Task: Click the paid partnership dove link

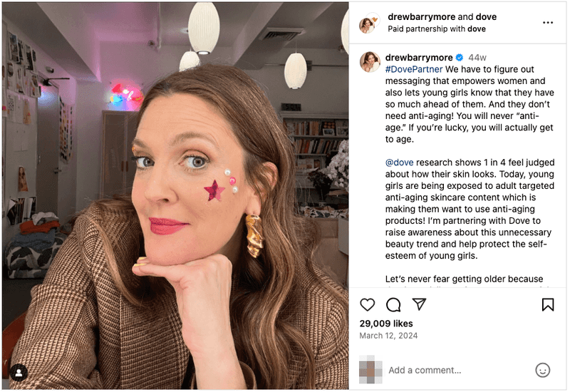Action: 476,29
